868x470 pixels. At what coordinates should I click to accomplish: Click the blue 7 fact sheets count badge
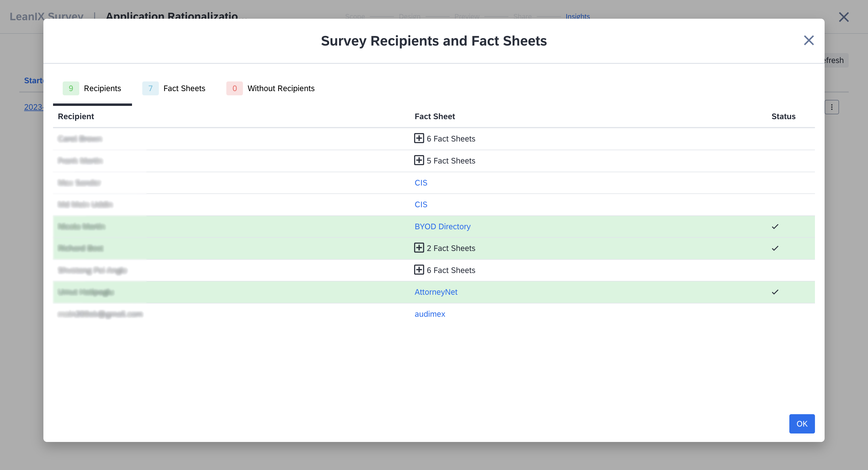[150, 88]
